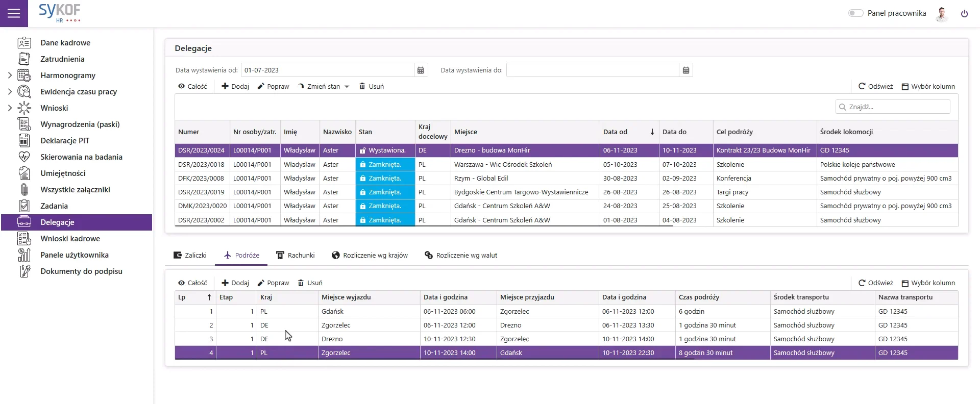Open the hamburger menu in the header
Screen dimensions: 980x404
[x=14, y=13]
